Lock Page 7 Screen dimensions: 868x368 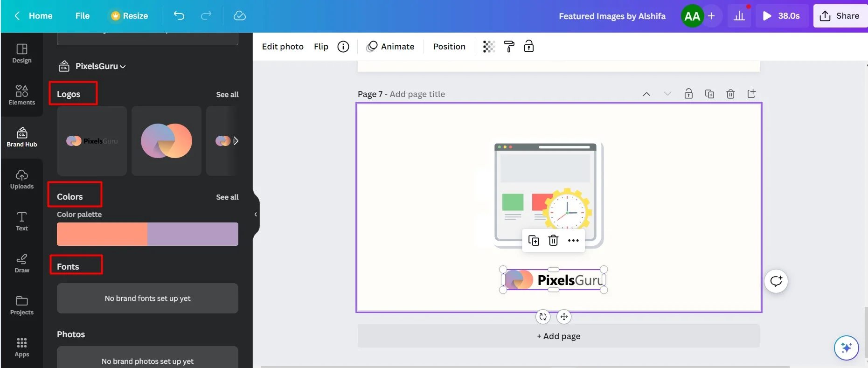688,94
